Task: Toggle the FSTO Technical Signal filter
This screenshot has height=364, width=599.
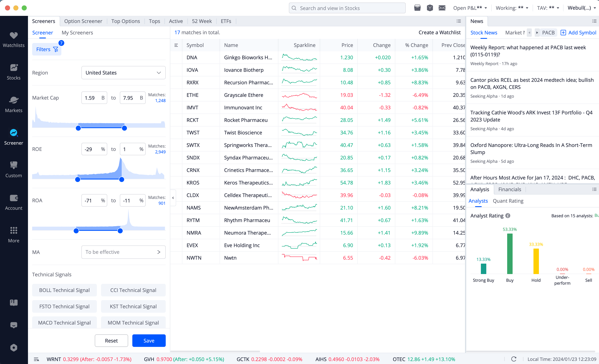Action: point(64,306)
